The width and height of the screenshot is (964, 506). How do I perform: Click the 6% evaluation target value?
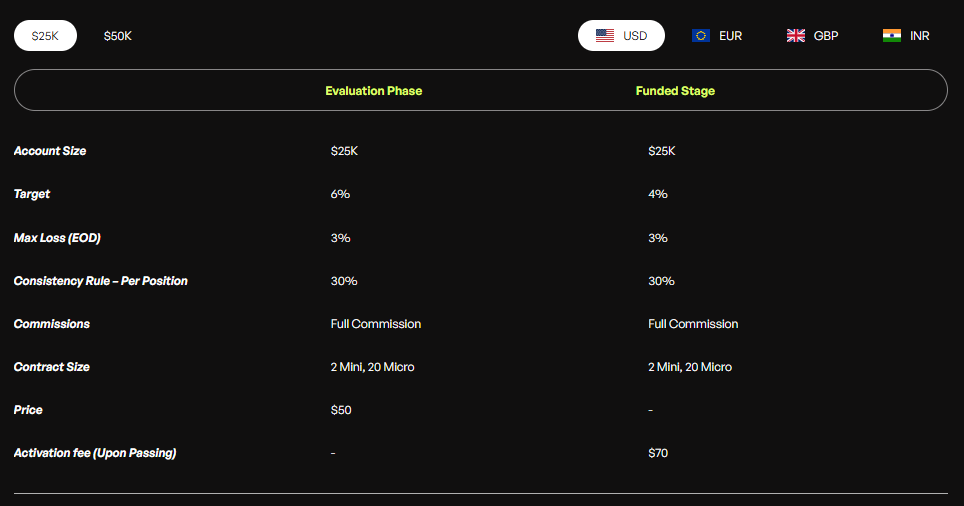(340, 194)
